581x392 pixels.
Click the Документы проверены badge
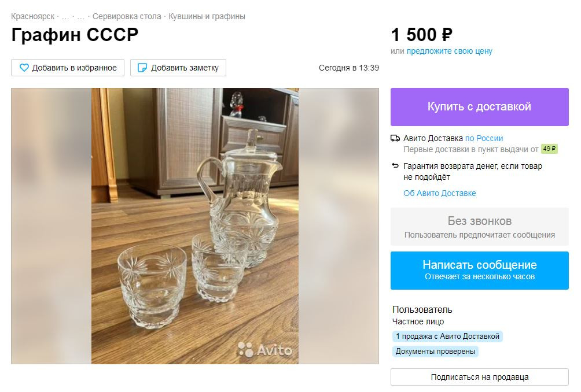coord(435,351)
